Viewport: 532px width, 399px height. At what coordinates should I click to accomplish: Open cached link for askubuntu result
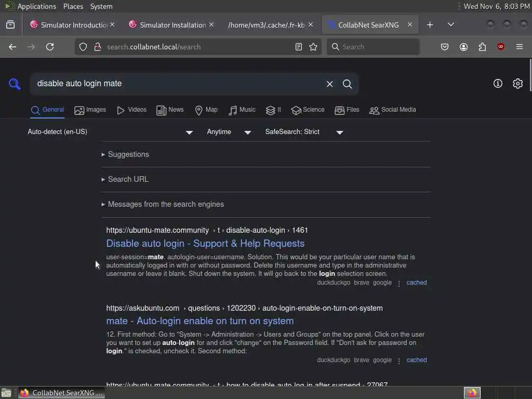tap(416, 360)
